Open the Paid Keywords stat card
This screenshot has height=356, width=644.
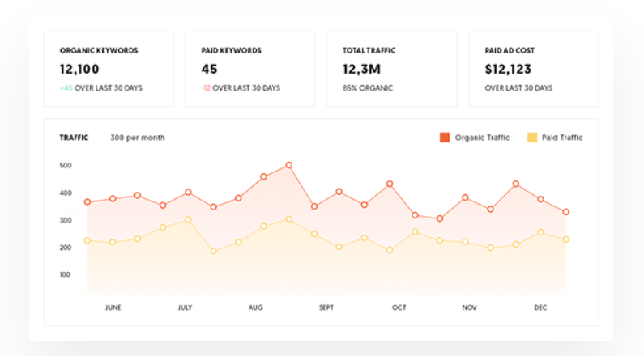(250, 69)
